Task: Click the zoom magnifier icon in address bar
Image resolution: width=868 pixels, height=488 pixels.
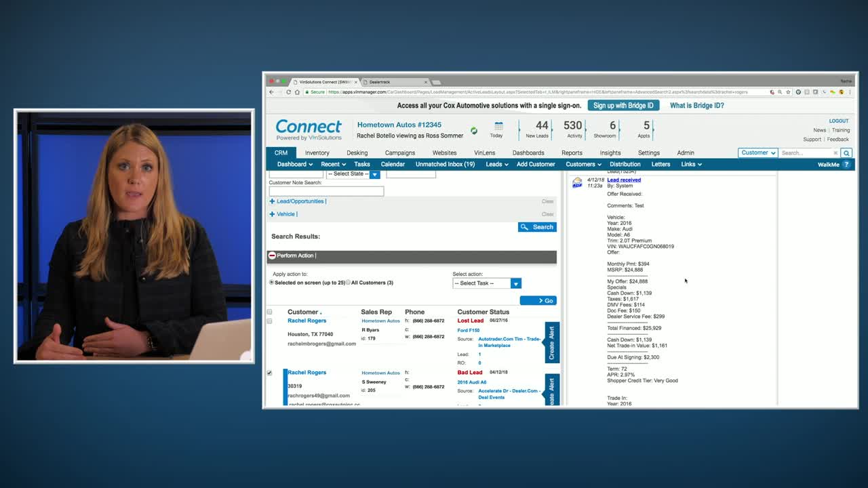Action: [779, 92]
